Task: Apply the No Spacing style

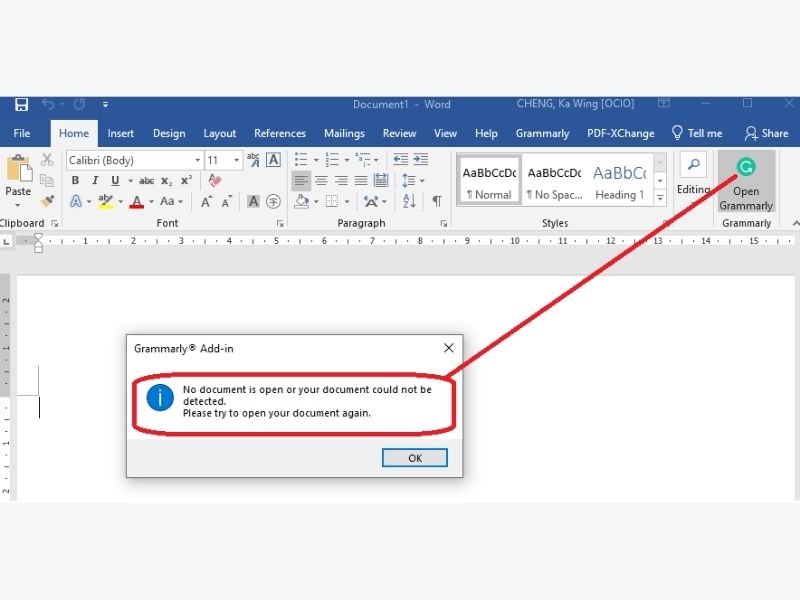Action: coord(554,181)
